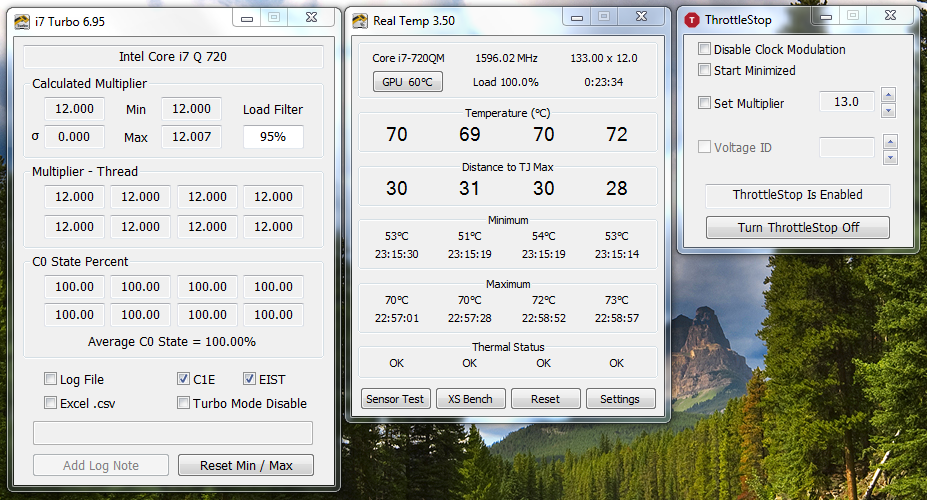This screenshot has height=500, width=927.
Task: Enable the Excel .csv checkbox
Action: tap(51, 402)
